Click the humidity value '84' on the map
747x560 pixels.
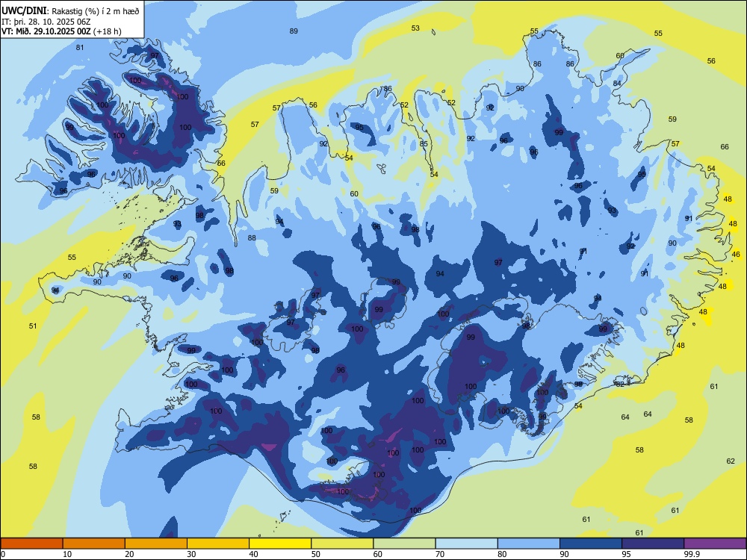pyautogui.click(x=617, y=84)
